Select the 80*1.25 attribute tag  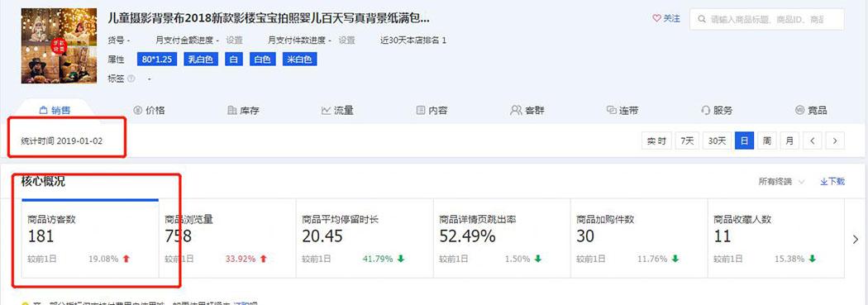(157, 60)
